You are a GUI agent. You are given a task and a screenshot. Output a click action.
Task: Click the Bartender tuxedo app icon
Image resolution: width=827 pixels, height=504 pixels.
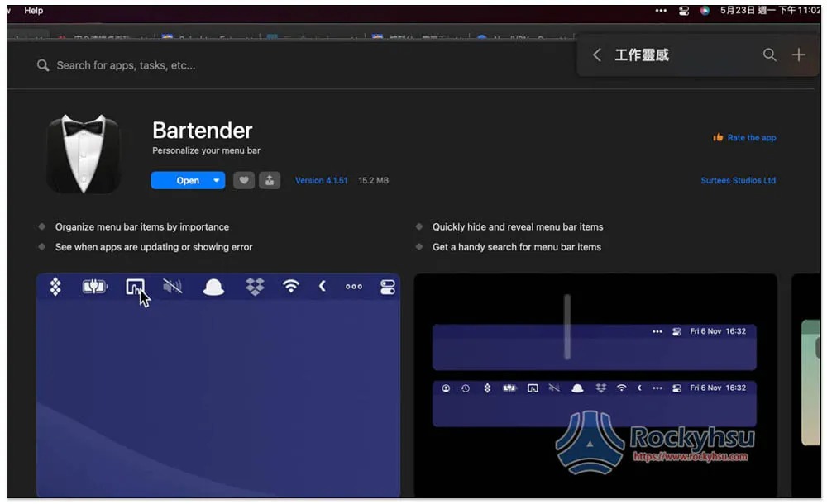pyautogui.click(x=84, y=155)
